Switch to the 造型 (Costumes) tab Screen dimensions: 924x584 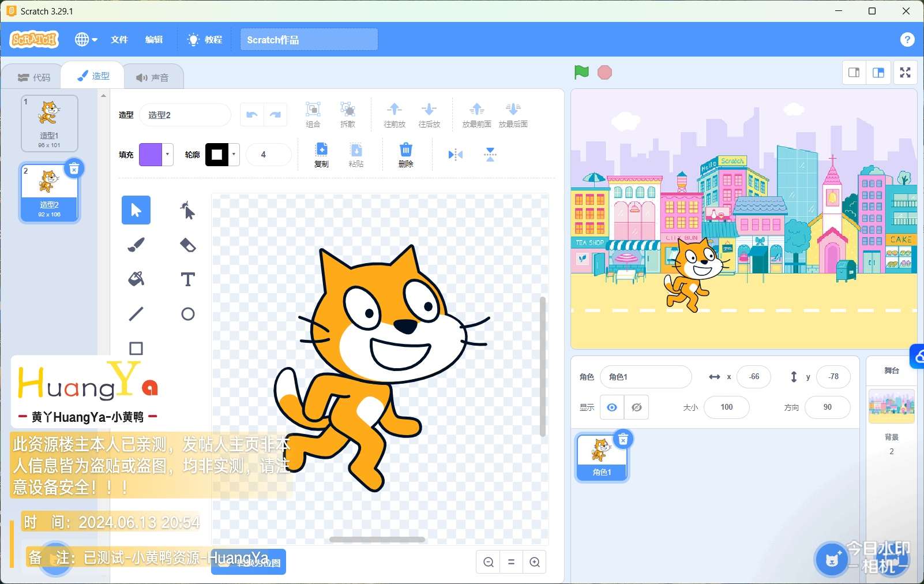pos(93,76)
